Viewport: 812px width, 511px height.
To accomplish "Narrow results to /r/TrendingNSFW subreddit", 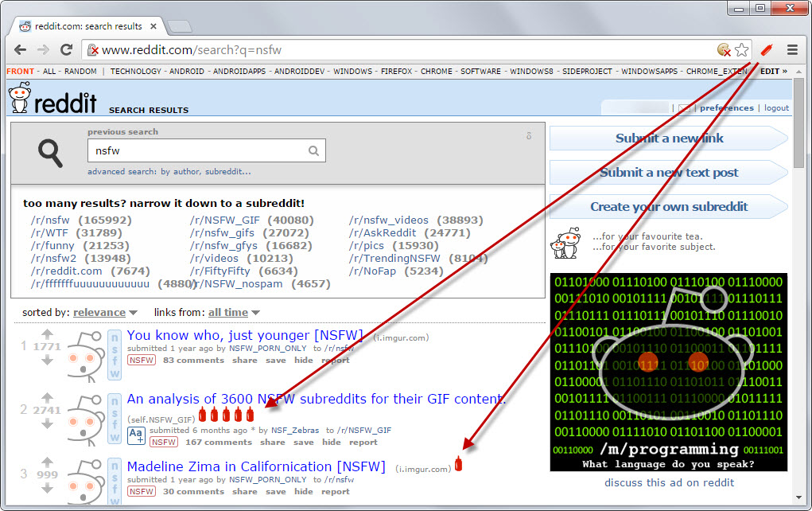I will (x=394, y=259).
